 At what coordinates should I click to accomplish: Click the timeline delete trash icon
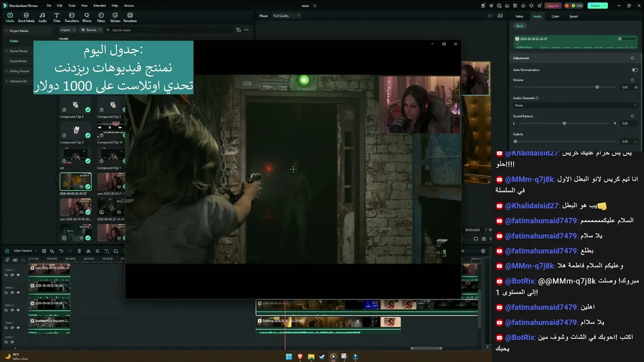coord(79,251)
